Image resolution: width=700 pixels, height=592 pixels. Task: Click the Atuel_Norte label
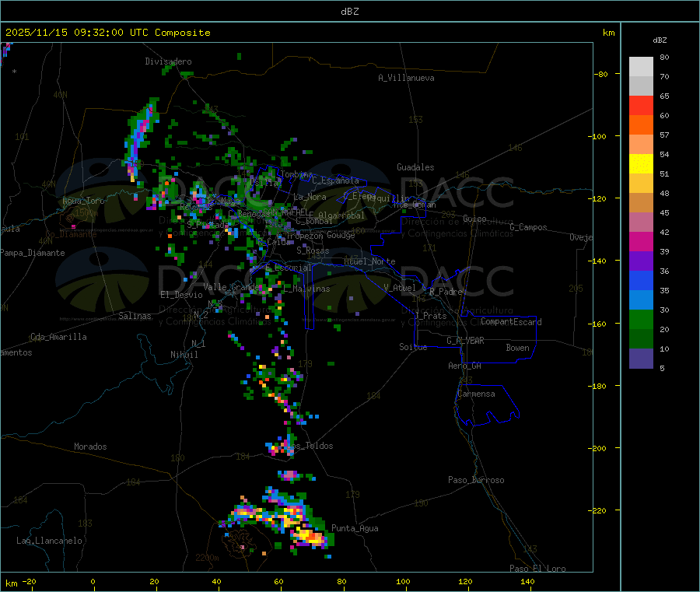(369, 261)
